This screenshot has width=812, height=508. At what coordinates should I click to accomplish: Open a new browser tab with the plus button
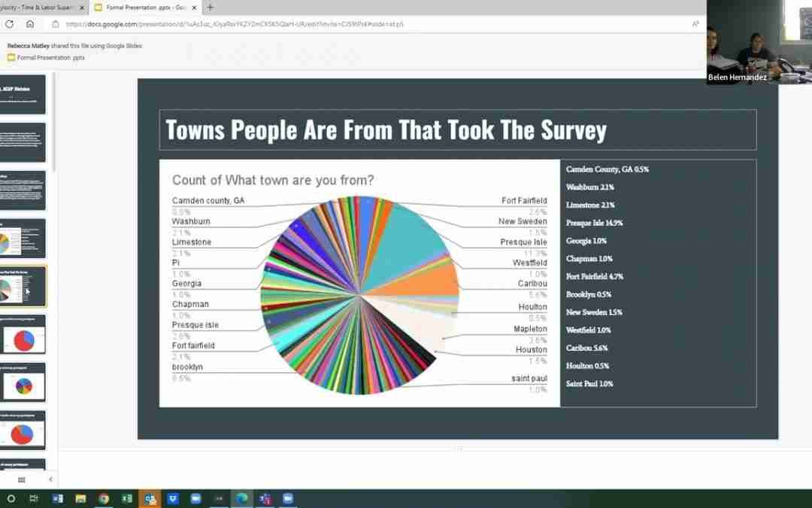[x=211, y=8]
